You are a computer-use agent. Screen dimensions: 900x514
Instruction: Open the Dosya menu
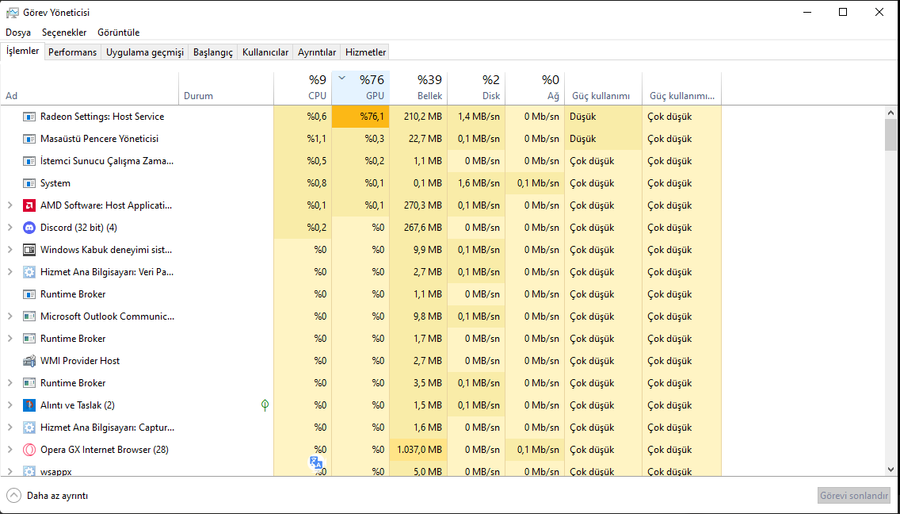point(18,33)
